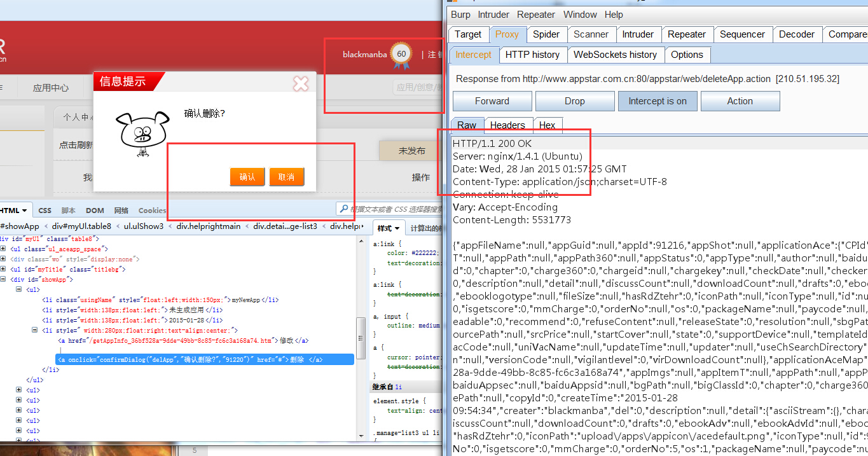Switch to the Scanner tab
Screen dimensions: 868x456
coord(591,34)
